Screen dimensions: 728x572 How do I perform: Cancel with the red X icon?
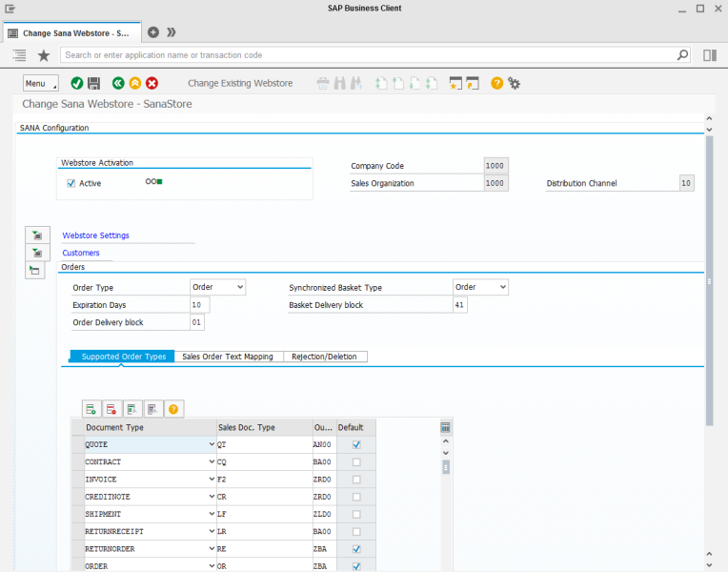(152, 83)
